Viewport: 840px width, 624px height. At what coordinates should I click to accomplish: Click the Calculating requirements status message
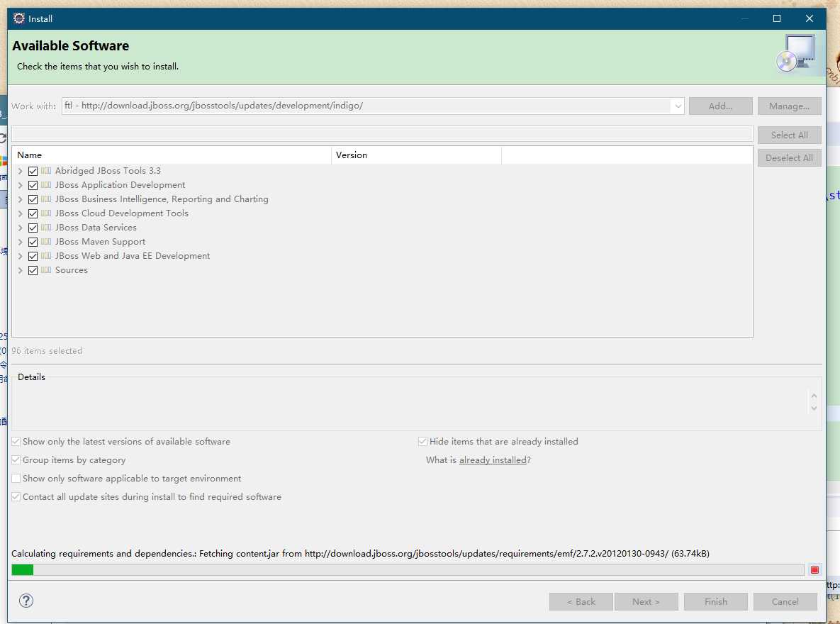(360, 553)
